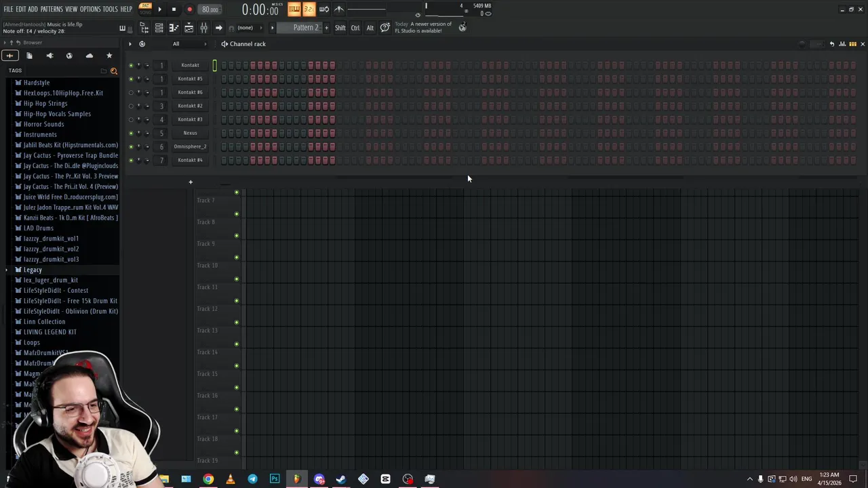868x488 pixels.
Task: Click the tempo 80.000 field
Action: [210, 9]
